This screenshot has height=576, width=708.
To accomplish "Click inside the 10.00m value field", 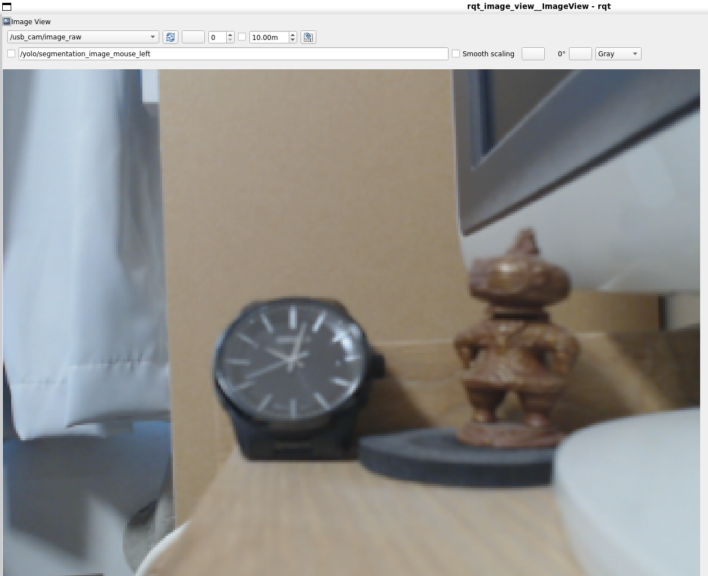I will pos(267,37).
